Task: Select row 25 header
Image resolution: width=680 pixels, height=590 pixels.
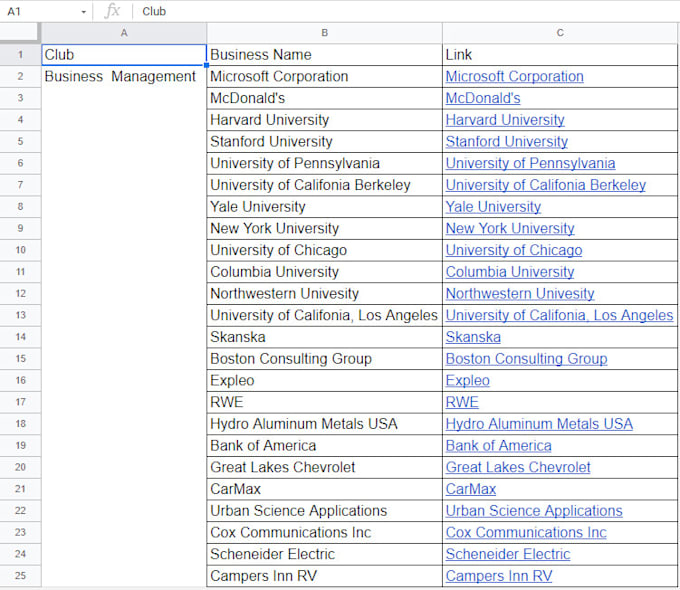Action: point(20,576)
